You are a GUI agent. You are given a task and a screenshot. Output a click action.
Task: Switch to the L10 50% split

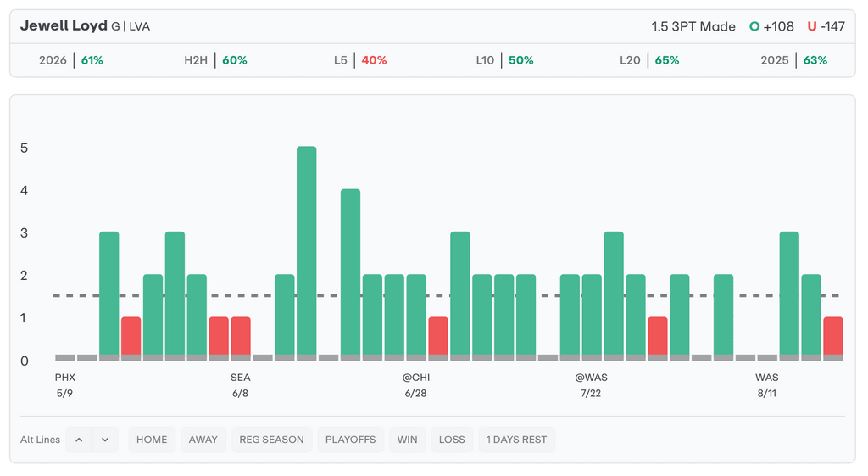pos(504,60)
